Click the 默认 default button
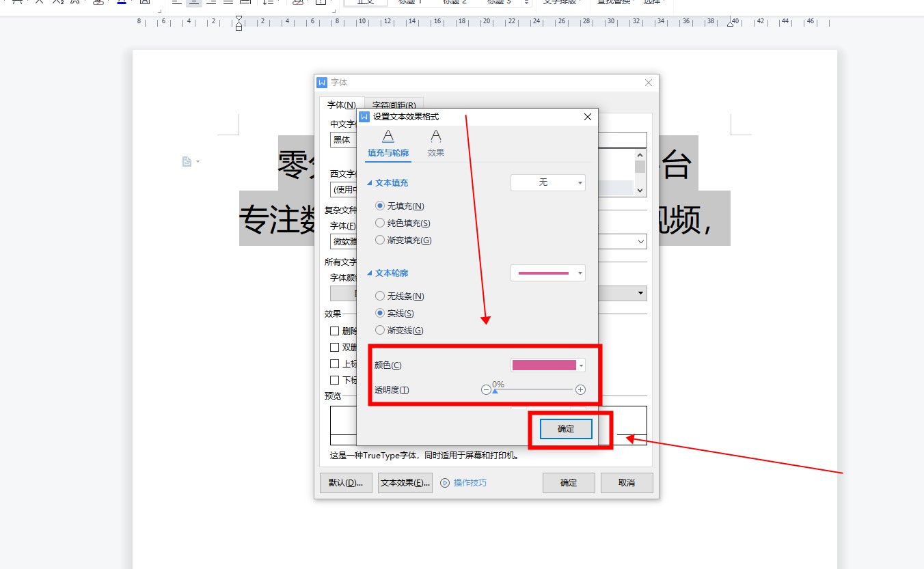Image resolution: width=924 pixels, height=569 pixels. [346, 483]
